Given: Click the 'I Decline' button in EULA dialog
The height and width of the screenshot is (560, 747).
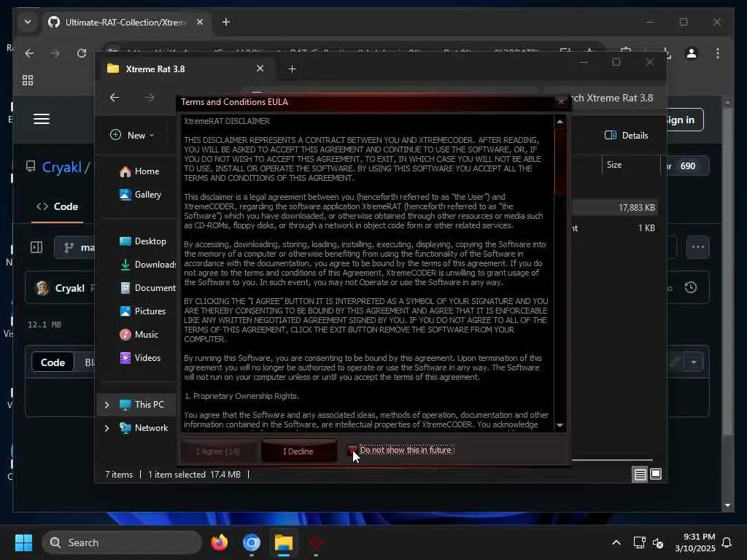Looking at the screenshot, I should click(298, 451).
